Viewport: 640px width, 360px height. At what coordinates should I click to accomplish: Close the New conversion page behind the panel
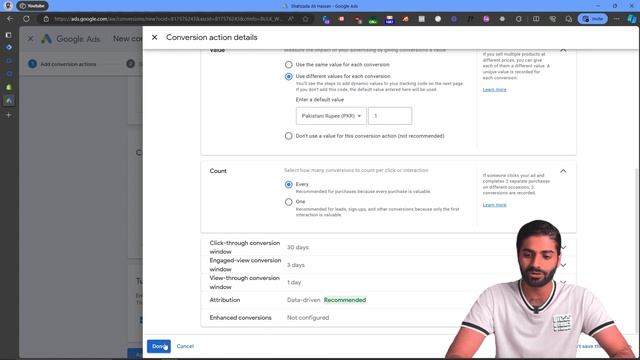(31, 39)
